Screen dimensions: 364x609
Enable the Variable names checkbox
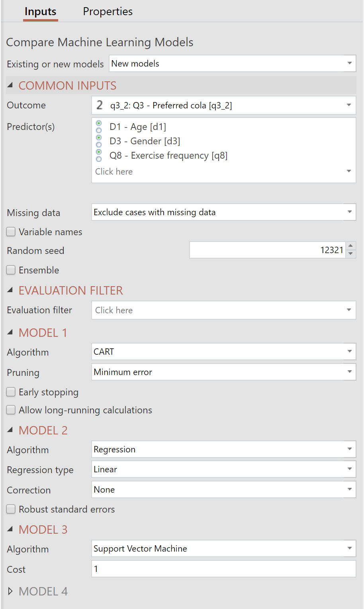click(x=10, y=232)
